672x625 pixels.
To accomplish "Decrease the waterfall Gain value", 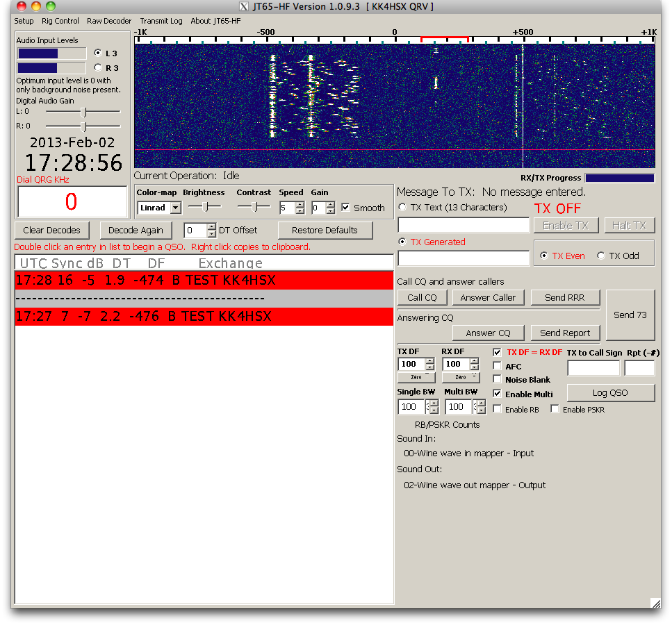I will [x=330, y=210].
